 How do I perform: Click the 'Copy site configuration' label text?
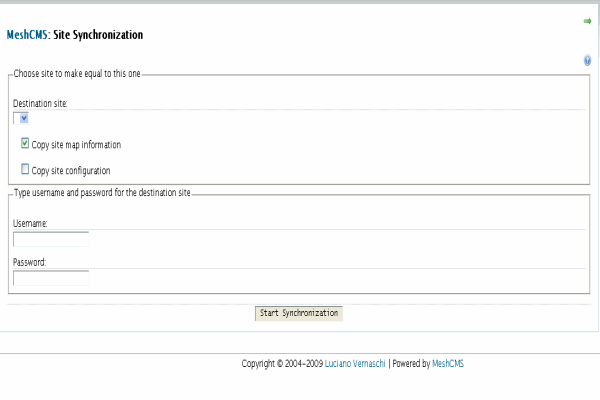point(71,171)
